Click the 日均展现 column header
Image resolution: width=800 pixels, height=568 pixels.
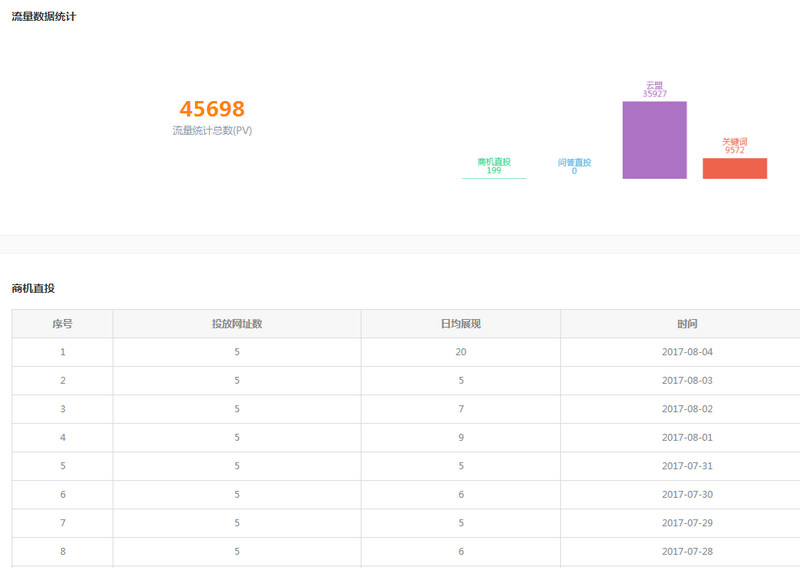point(461,324)
